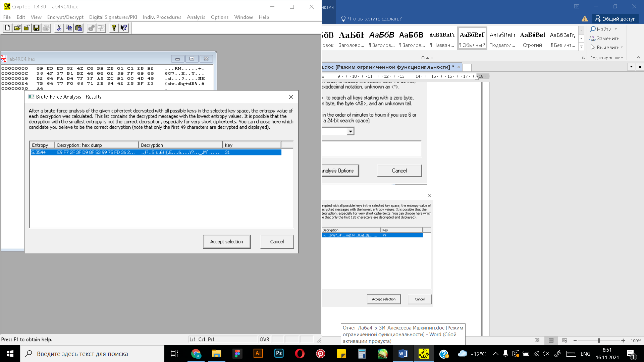The height and width of the screenshot is (362, 644).
Task: Click the OVR indicator in CrypTool status bar
Action: click(x=264, y=340)
